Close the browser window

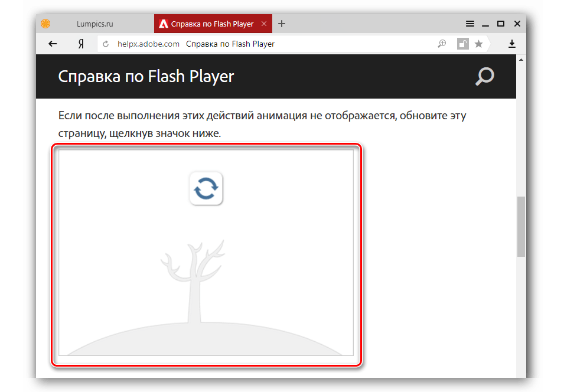tap(517, 24)
